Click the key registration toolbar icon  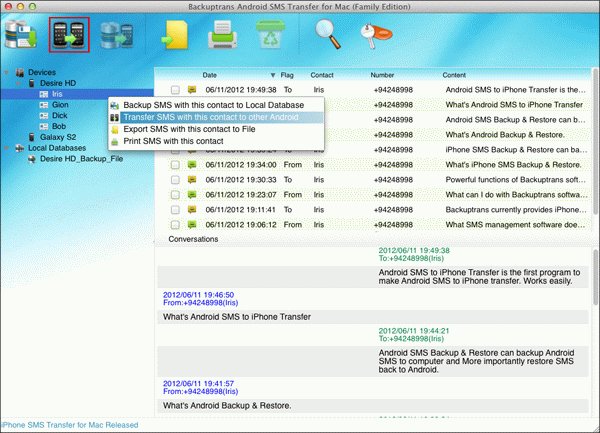(x=376, y=36)
